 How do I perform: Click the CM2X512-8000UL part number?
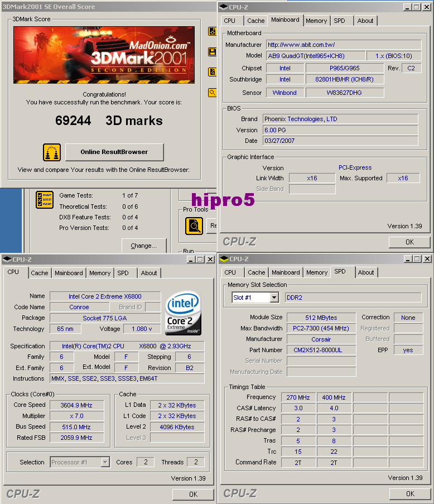321,351
